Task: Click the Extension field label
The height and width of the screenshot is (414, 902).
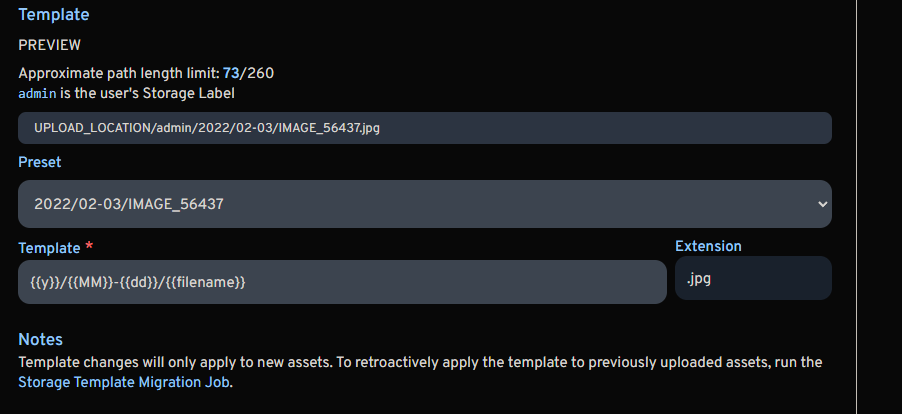Action: click(x=708, y=246)
